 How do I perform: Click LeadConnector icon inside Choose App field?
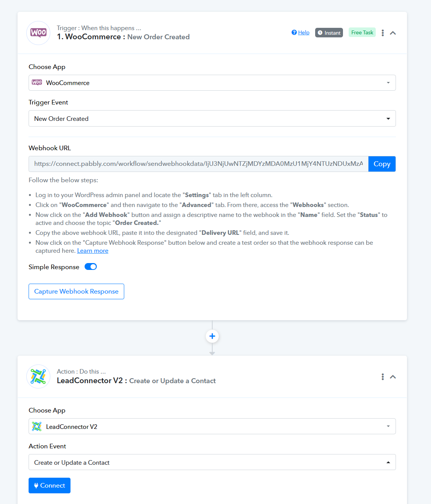coord(37,426)
